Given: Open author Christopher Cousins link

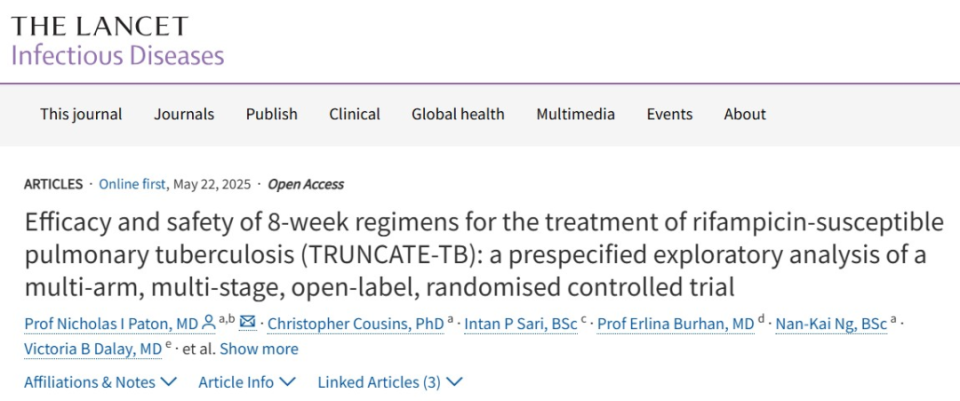Looking at the screenshot, I should 357,322.
